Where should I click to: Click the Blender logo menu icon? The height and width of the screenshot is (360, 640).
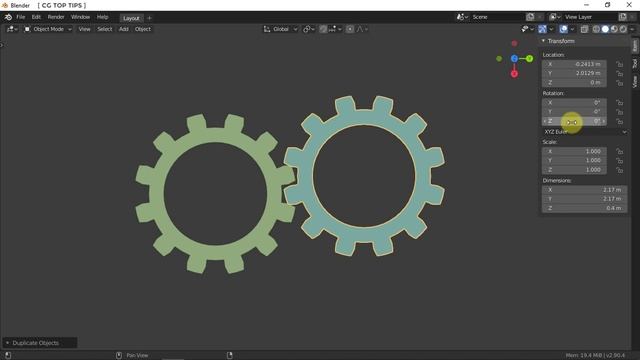[x=8, y=17]
